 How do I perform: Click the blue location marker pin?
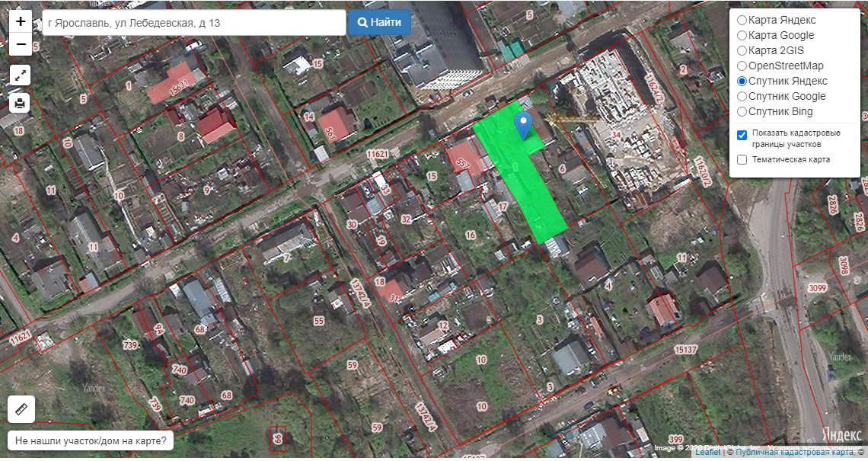tap(523, 124)
